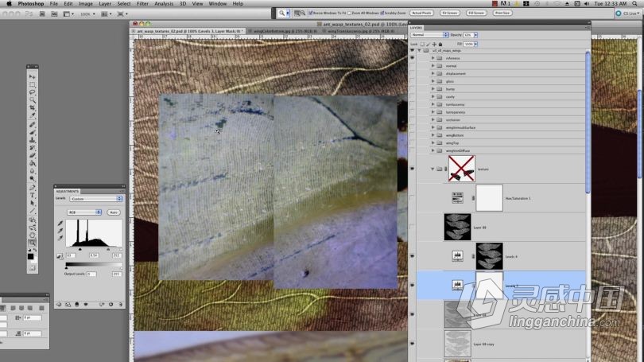This screenshot has width=644, height=362.
Task: Select the Pen tool
Action: [x=32, y=188]
